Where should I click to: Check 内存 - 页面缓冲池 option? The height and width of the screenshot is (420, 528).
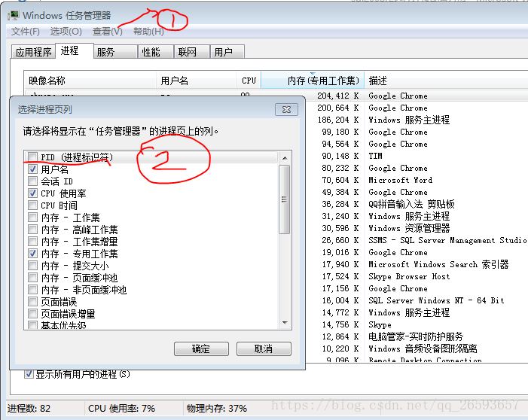(x=32, y=277)
